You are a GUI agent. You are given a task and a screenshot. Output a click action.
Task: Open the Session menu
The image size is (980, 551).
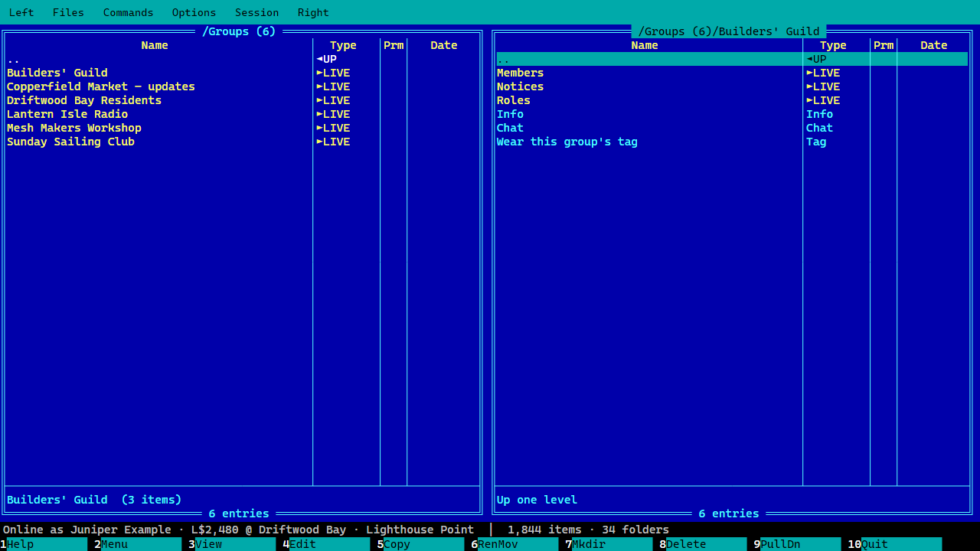pyautogui.click(x=256, y=12)
